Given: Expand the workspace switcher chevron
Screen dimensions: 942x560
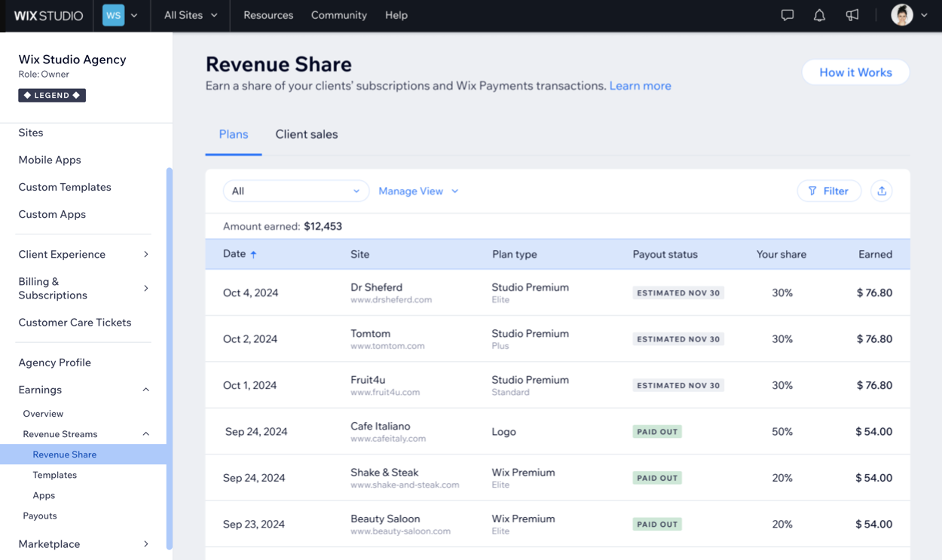Looking at the screenshot, I should point(134,15).
